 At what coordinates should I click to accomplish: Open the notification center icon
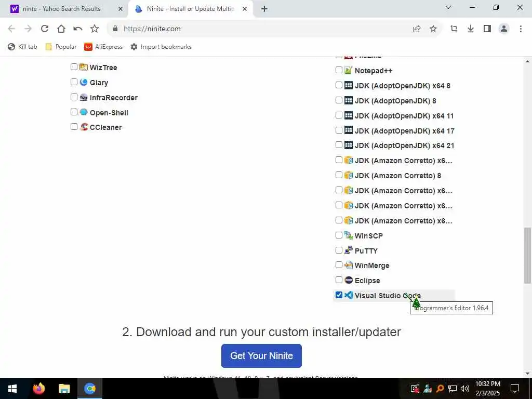click(x=515, y=389)
